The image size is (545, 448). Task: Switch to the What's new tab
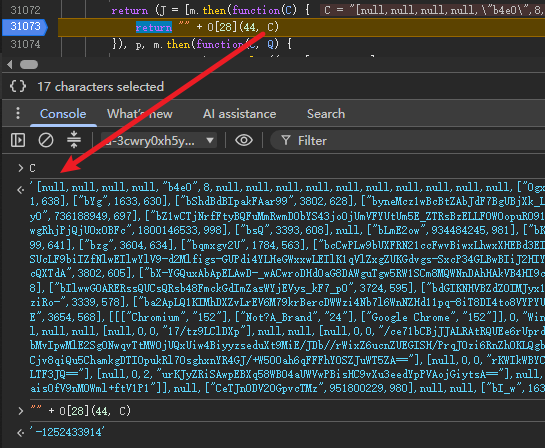coord(139,114)
